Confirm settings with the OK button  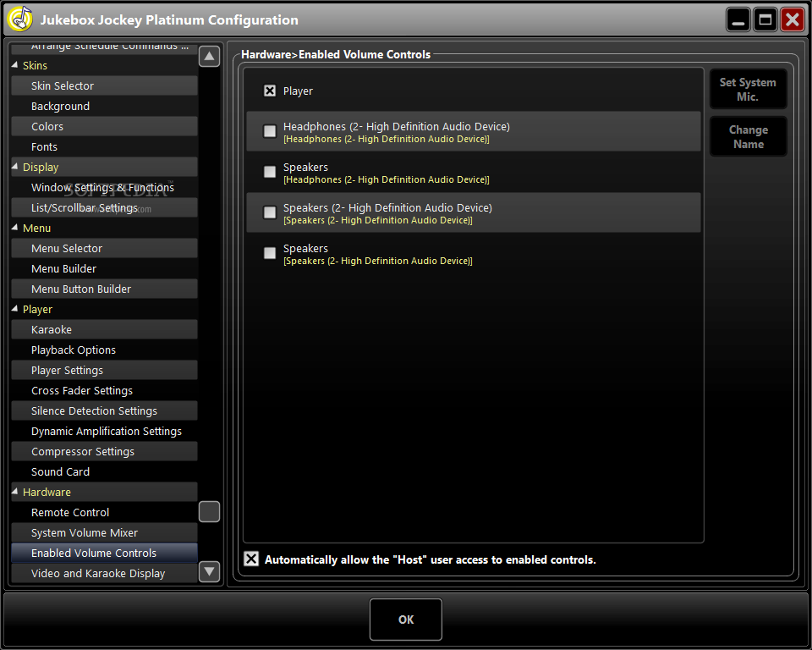pos(405,620)
